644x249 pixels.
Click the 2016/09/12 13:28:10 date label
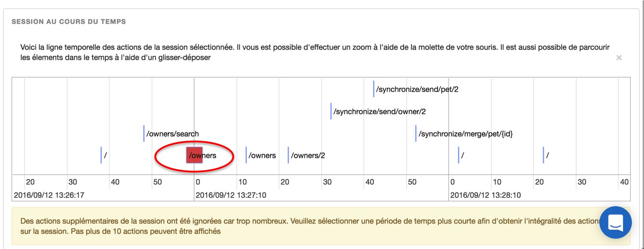coord(486,195)
